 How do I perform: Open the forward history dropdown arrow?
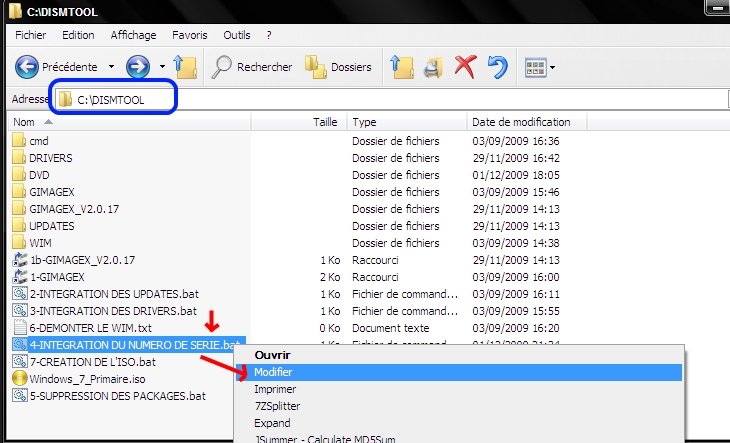pos(162,67)
